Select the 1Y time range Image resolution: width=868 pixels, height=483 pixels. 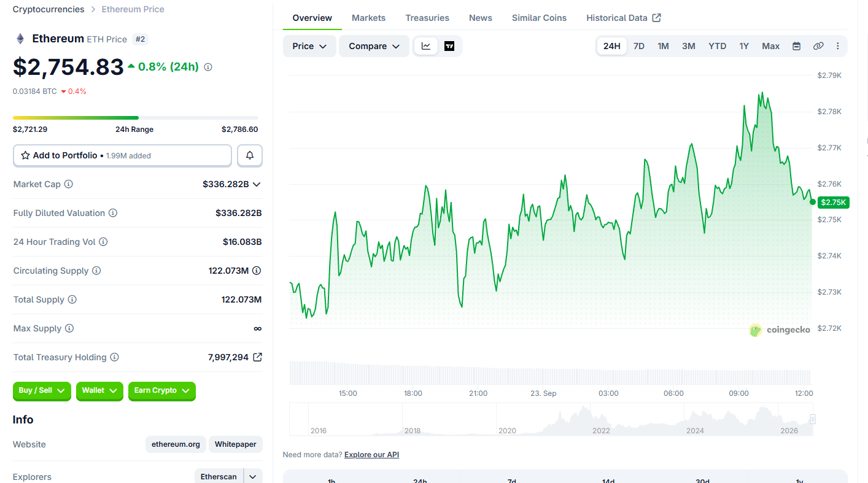point(744,46)
